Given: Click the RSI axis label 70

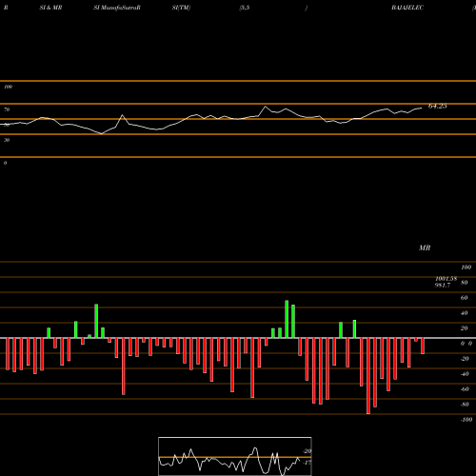Looking at the screenshot, I should [x=7, y=109].
